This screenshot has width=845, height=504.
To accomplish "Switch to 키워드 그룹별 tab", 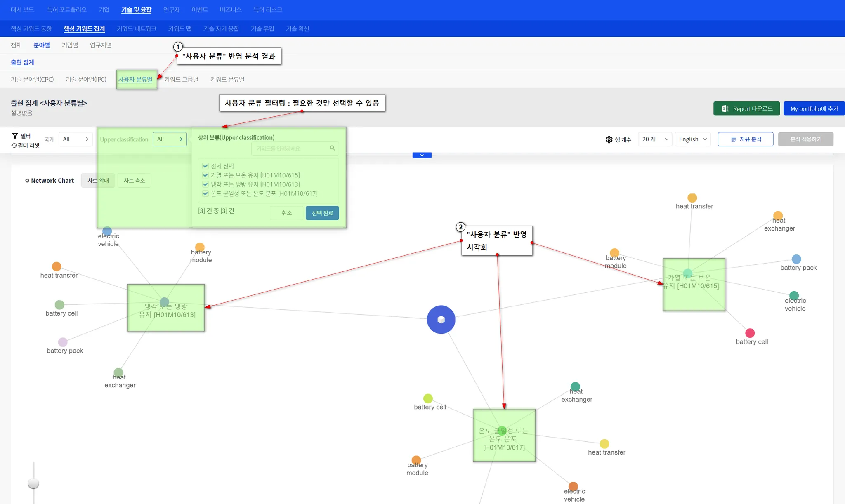I will pos(181,79).
